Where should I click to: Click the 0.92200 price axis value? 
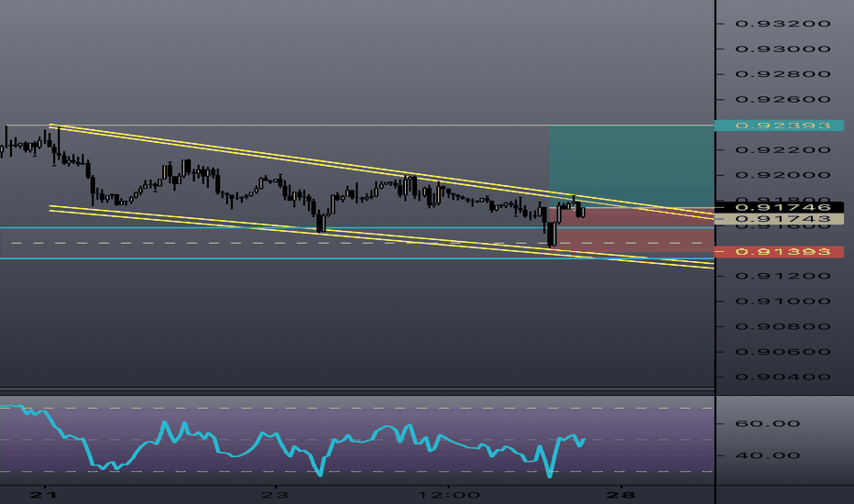(783, 150)
